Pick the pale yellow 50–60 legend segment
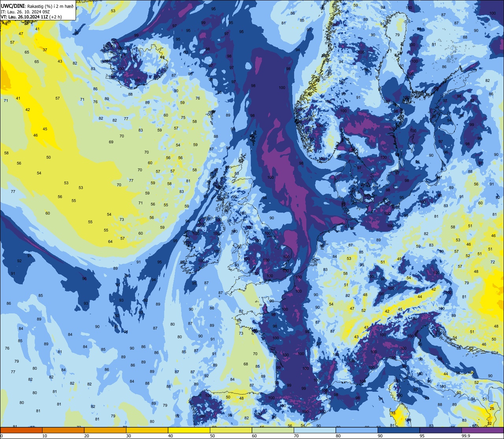 coord(231,430)
